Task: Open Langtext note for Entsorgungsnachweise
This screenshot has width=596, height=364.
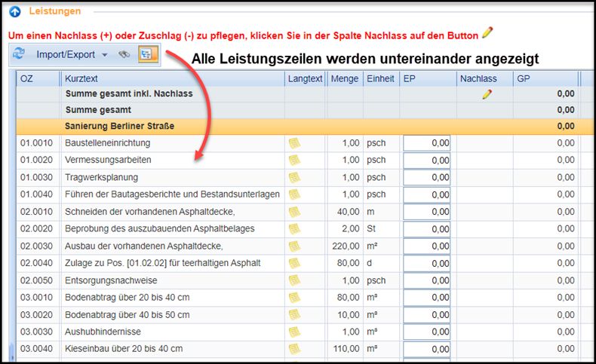Action: point(294,280)
